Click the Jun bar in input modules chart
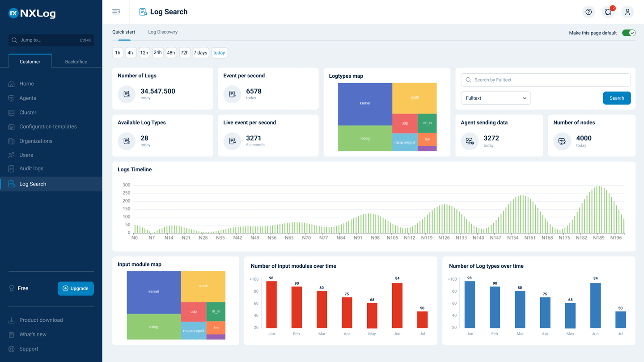644x362 pixels. (397, 306)
